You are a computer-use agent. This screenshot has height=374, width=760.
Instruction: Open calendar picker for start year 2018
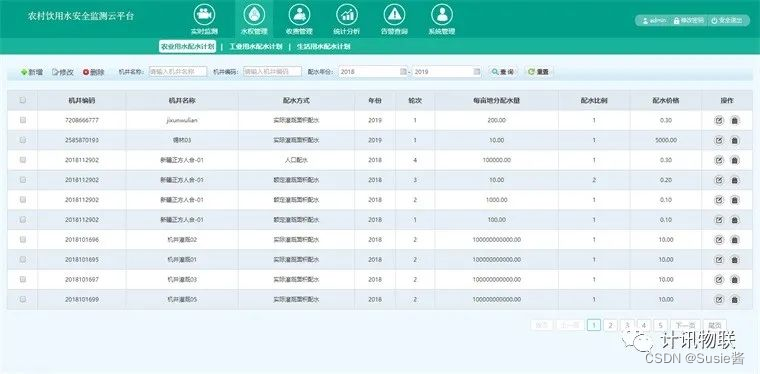pyautogui.click(x=403, y=72)
